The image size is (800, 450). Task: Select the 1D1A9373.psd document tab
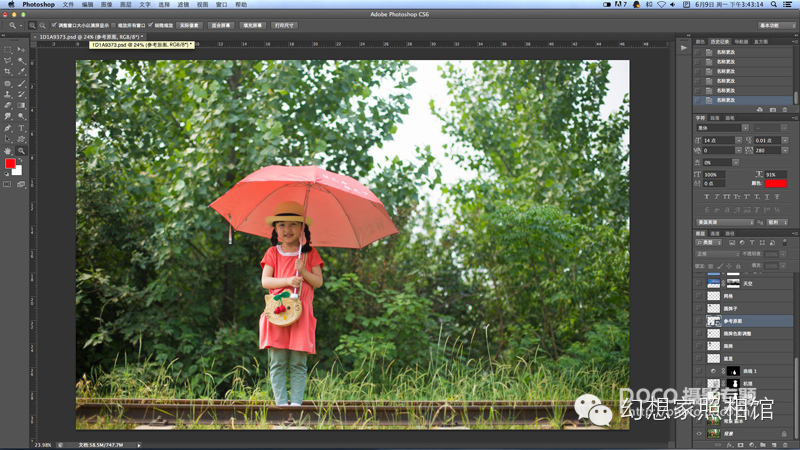coord(91,37)
